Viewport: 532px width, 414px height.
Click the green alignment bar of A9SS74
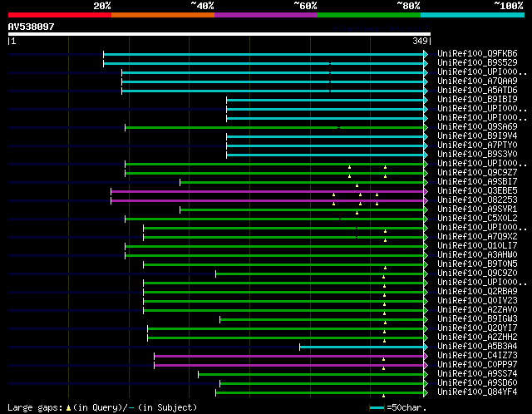311,375
